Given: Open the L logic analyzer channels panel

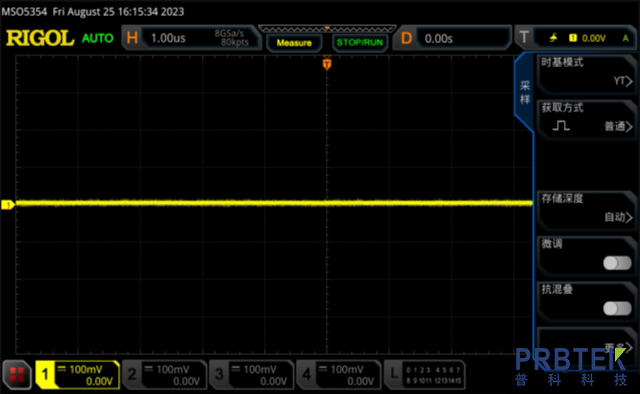Looking at the screenshot, I should coord(424,374).
